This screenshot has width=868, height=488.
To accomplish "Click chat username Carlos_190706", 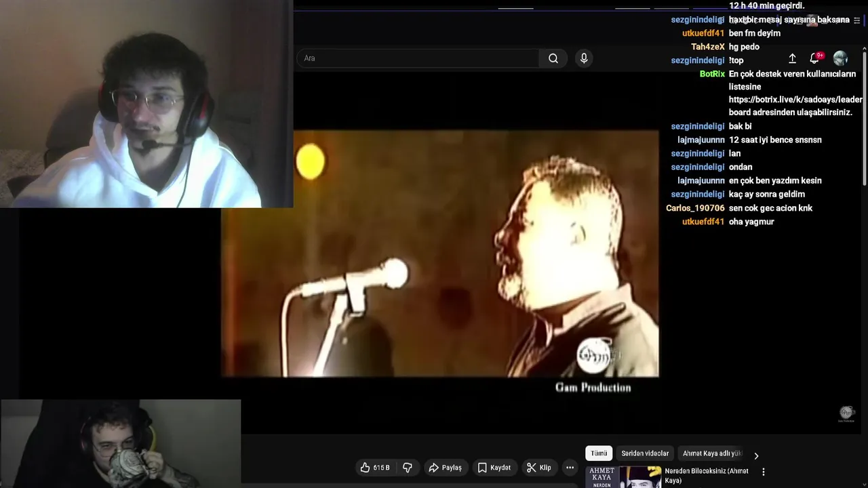I will click(695, 208).
